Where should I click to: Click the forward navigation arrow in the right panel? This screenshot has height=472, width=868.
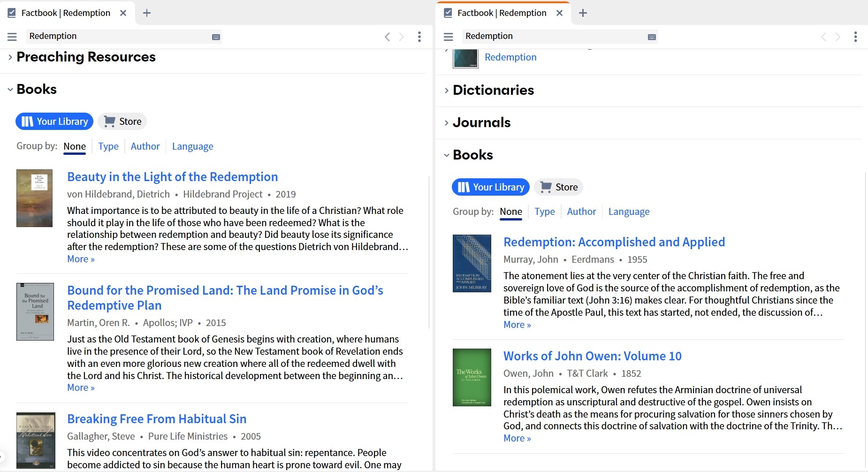tap(838, 37)
